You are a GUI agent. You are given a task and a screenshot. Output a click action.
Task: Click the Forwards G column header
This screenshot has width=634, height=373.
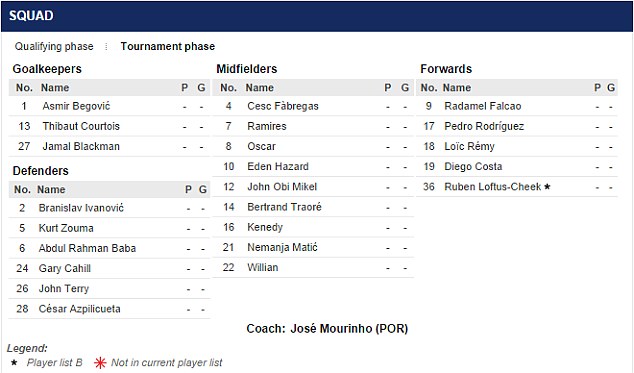(611, 87)
